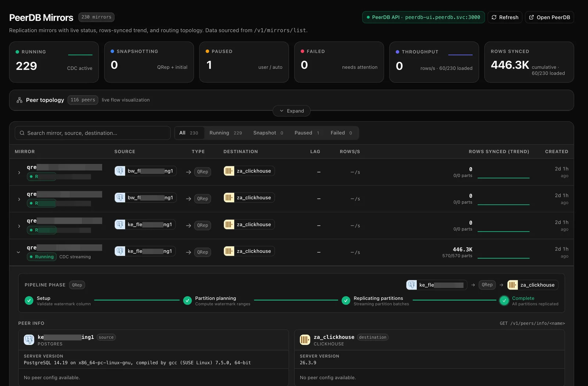Click the search magnifier icon

[22, 133]
